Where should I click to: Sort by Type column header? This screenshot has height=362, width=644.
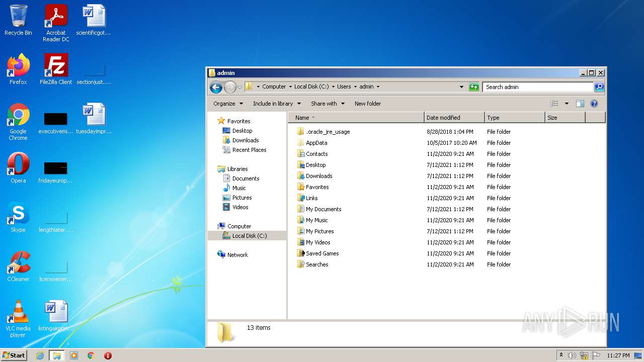[x=515, y=118]
